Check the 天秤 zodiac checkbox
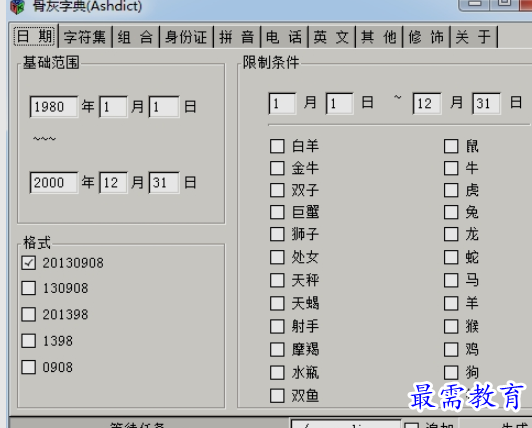Image resolution: width=532 pixels, height=428 pixels. tap(277, 280)
